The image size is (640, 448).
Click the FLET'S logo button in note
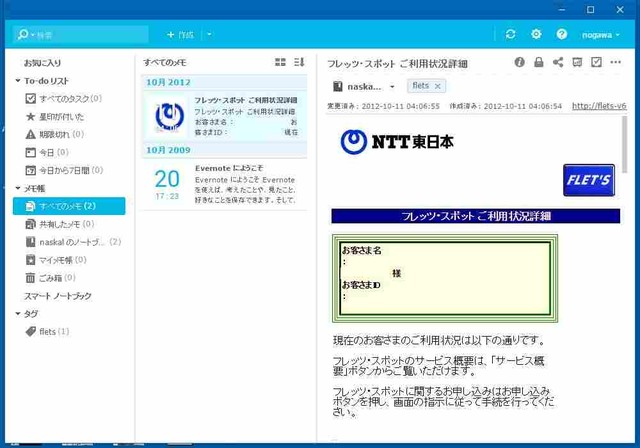tap(589, 180)
